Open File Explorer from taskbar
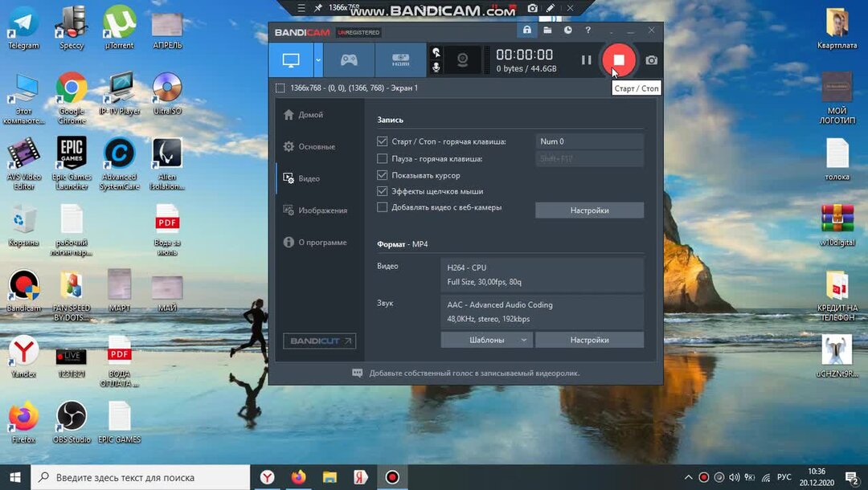Screen dimensions: 868x490 coord(330,477)
